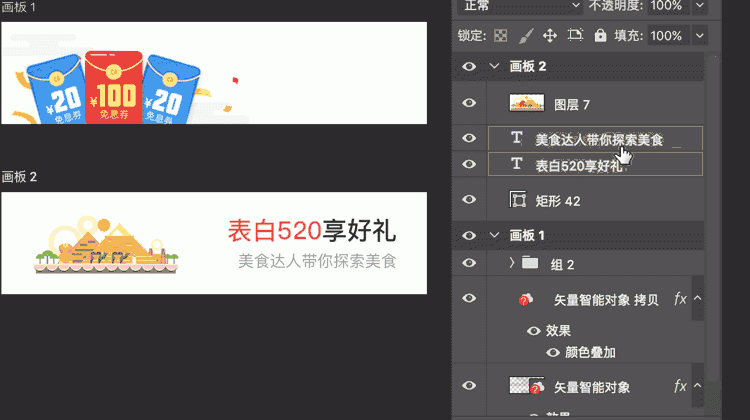Hide the 图层 7 layer

[469, 103]
